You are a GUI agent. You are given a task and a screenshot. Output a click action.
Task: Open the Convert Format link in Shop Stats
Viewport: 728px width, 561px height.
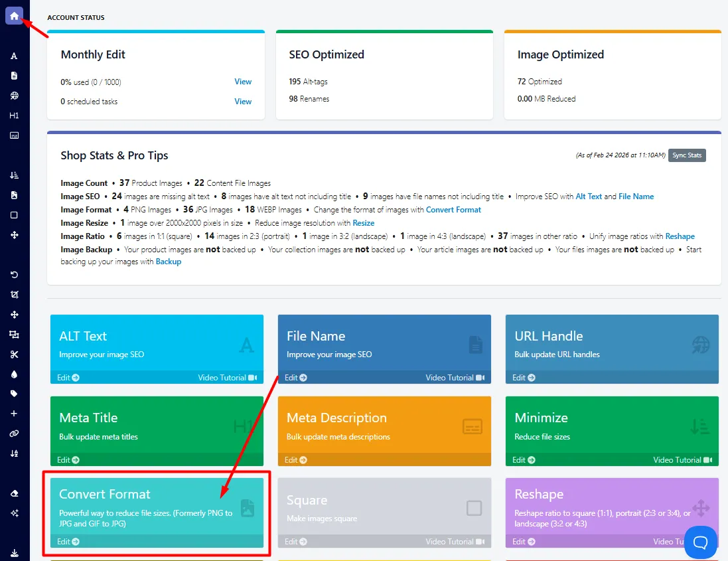click(x=453, y=210)
